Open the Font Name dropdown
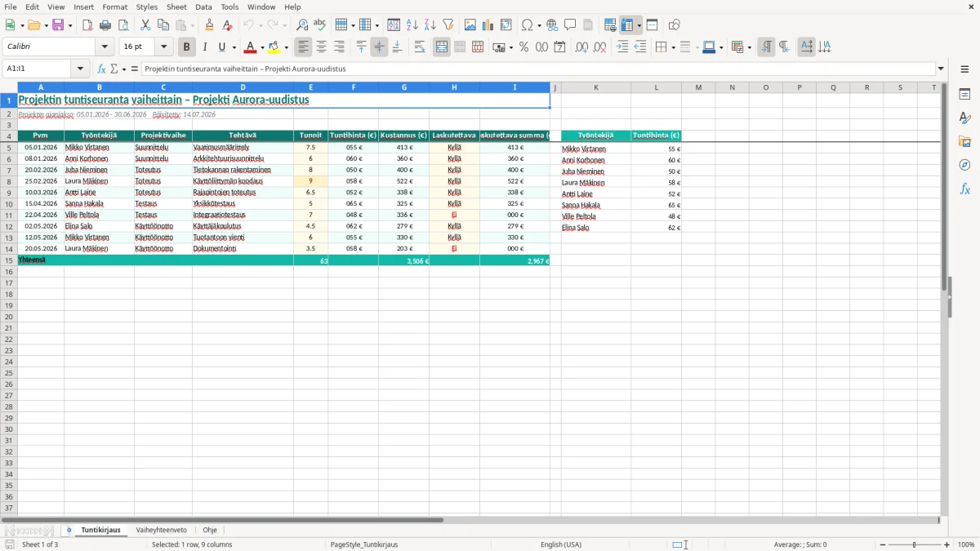This screenshot has height=551, width=980. point(104,47)
